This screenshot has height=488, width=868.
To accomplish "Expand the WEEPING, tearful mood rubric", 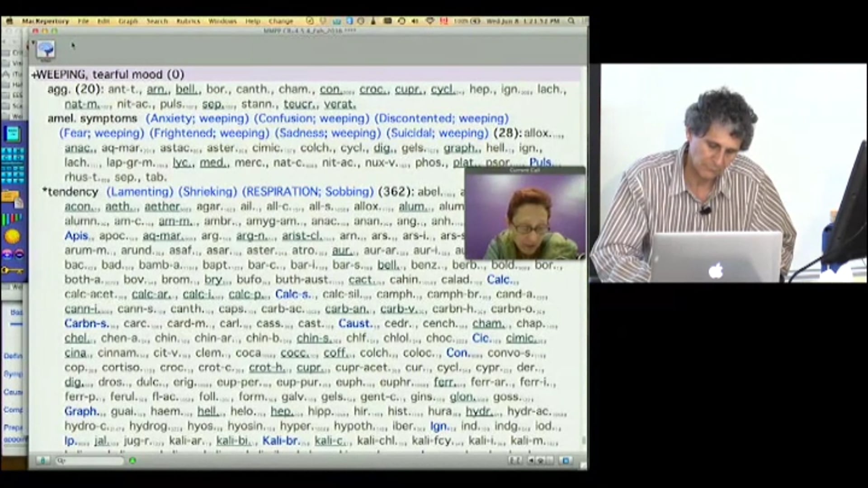I will pos(33,75).
